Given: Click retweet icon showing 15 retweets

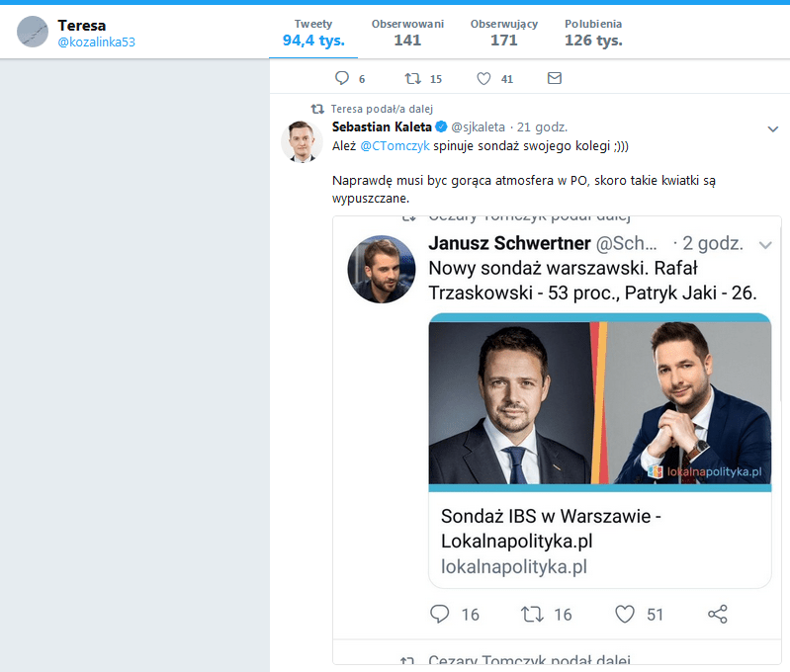Looking at the screenshot, I should click(413, 78).
